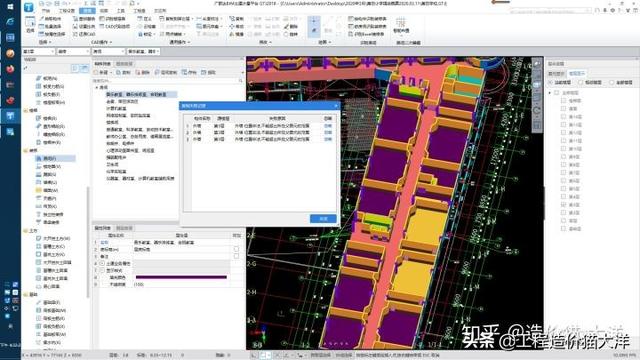This screenshot has width=640, height=360.
Task: Collapse the 房间 tree expander in component list
Action: [x=97, y=87]
